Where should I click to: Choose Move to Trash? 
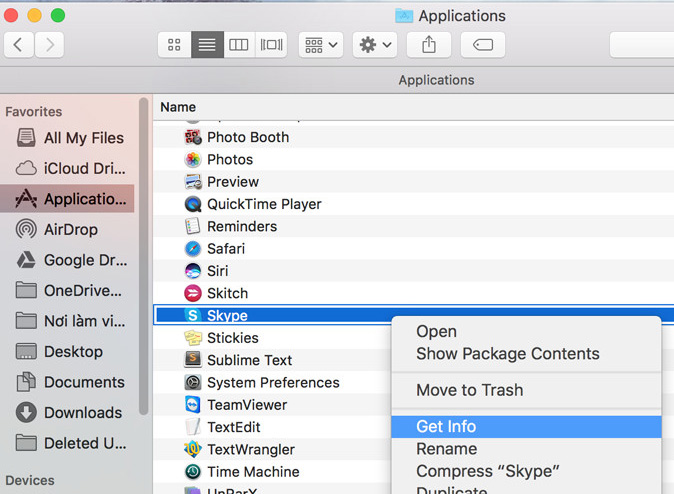click(526, 390)
